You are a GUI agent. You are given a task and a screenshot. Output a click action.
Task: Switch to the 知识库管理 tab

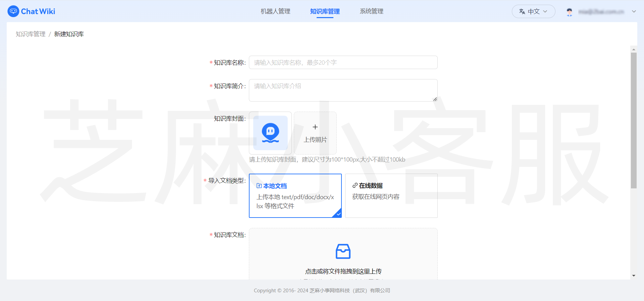325,11
